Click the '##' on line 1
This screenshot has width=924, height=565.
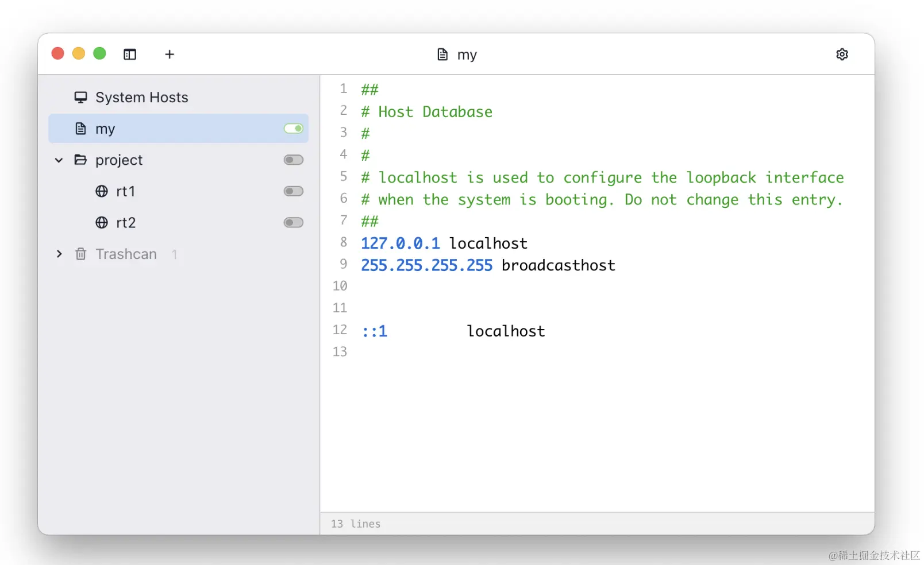[x=370, y=90]
